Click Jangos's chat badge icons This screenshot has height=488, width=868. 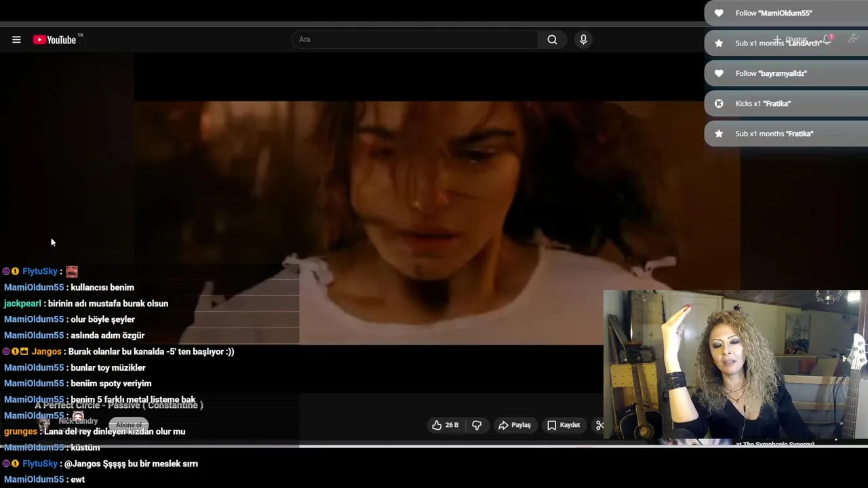point(16,352)
